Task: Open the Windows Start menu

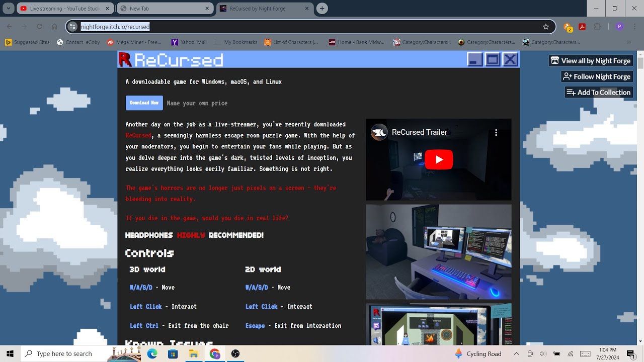Action: [10, 353]
